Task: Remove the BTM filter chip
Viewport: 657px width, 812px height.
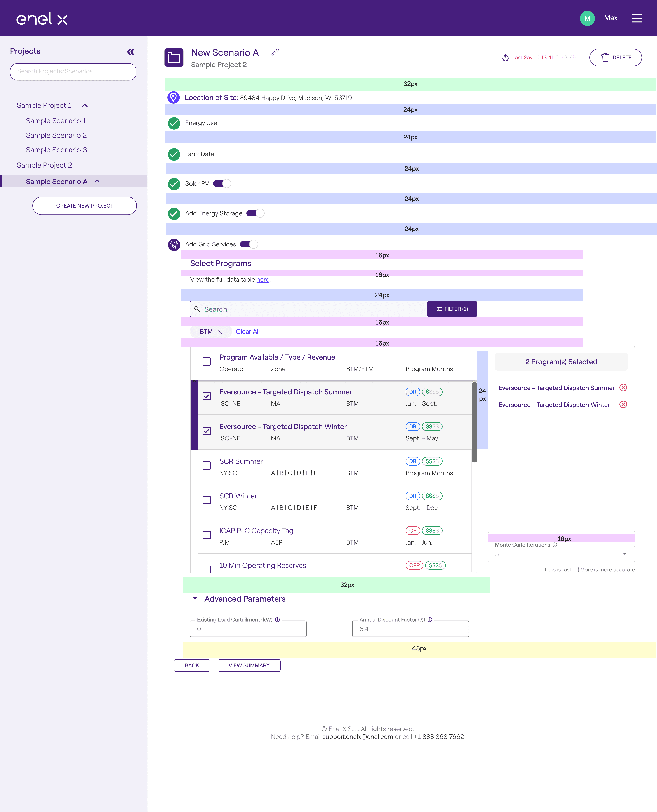Action: (x=220, y=332)
